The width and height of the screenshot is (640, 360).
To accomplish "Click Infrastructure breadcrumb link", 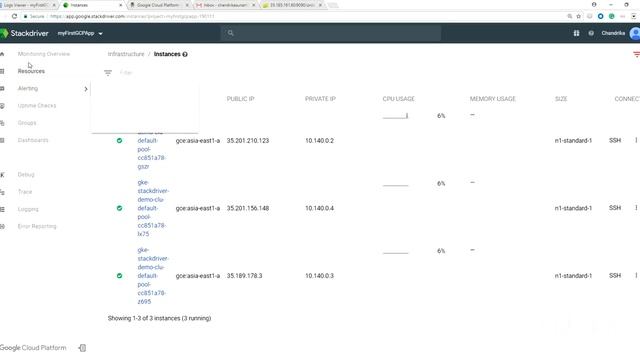I will [x=126, y=54].
